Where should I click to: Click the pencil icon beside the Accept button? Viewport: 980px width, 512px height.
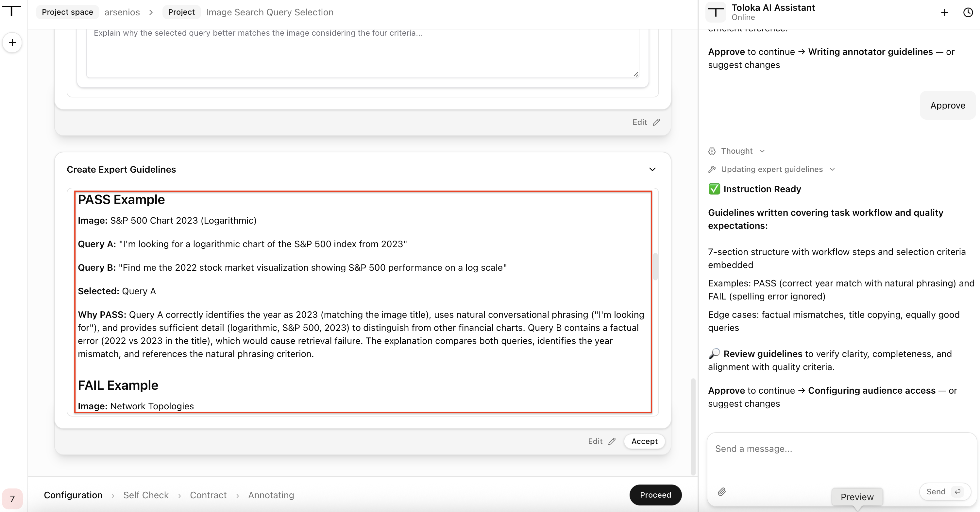pyautogui.click(x=612, y=441)
